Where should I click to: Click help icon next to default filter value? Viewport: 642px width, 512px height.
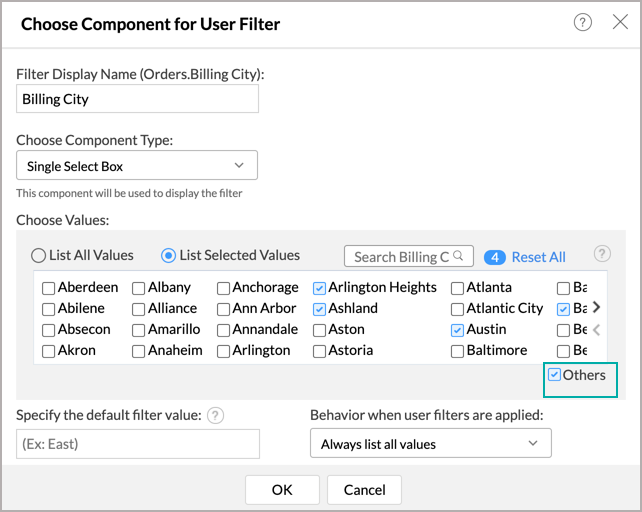215,415
